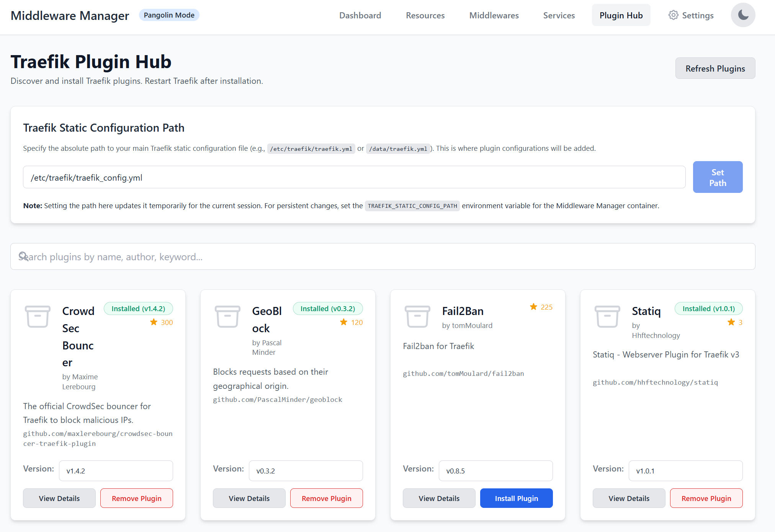Click CrowdSec Bouncer plugin box icon
Image resolution: width=775 pixels, height=532 pixels.
(38, 316)
